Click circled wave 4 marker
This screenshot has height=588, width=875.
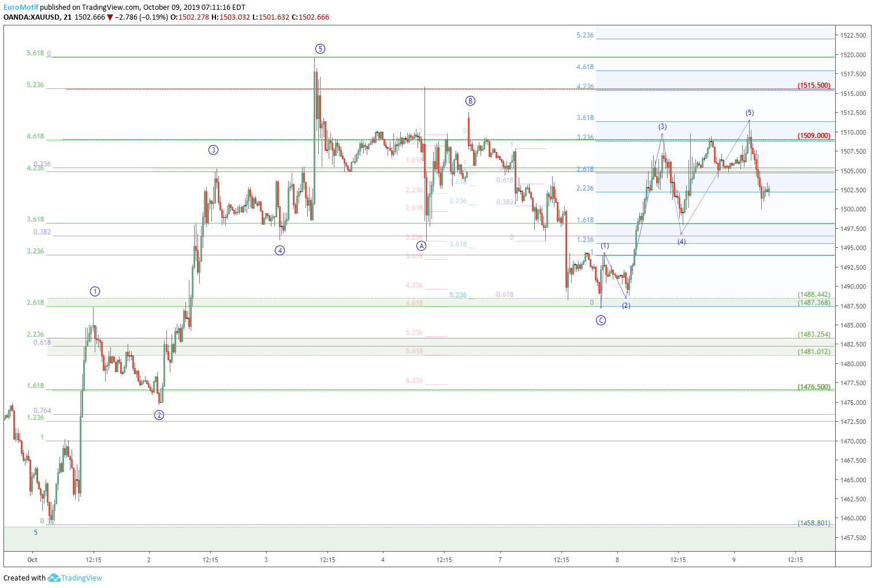click(280, 250)
